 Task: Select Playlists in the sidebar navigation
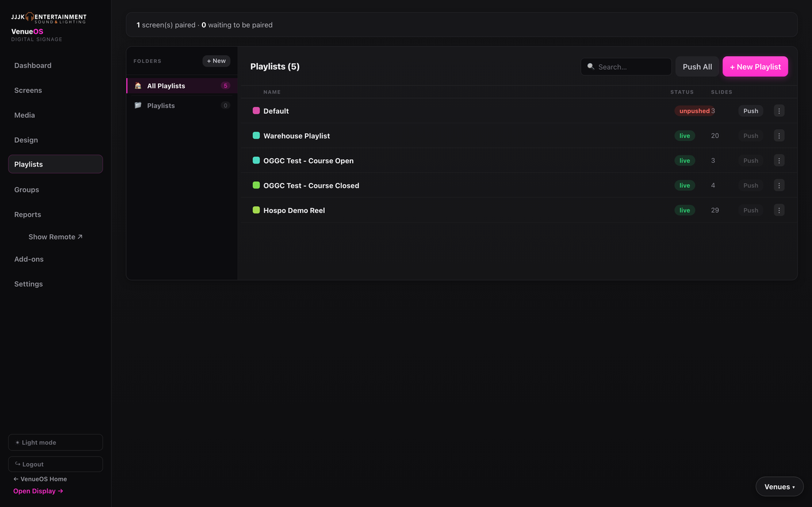pyautogui.click(x=56, y=164)
